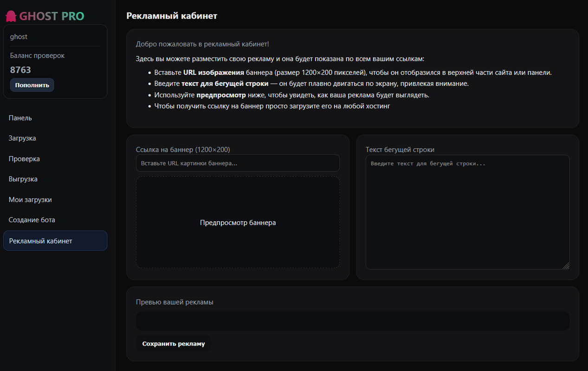
Task: Click the 8763 check balance value
Action: [20, 70]
